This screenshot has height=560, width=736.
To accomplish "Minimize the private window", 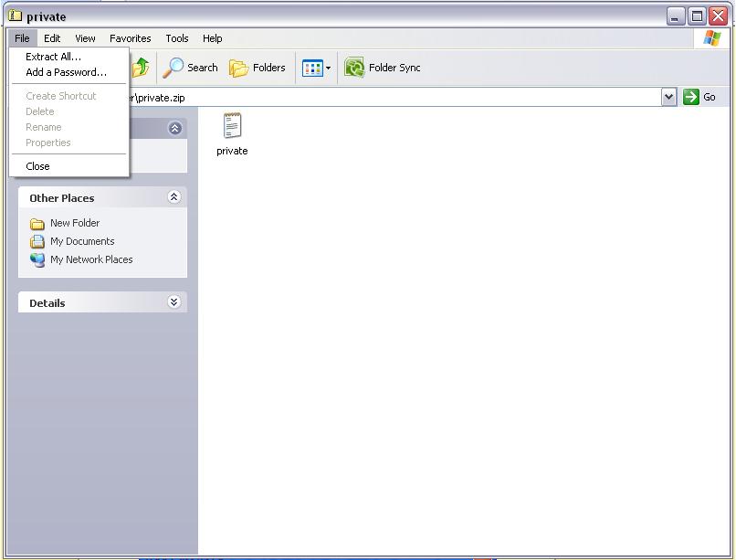I will tap(676, 16).
